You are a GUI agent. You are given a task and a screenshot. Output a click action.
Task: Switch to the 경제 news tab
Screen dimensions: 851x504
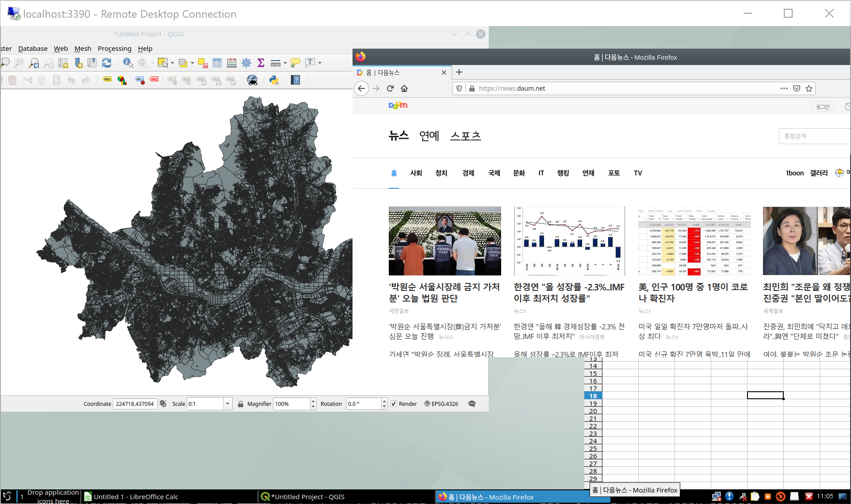pos(468,173)
